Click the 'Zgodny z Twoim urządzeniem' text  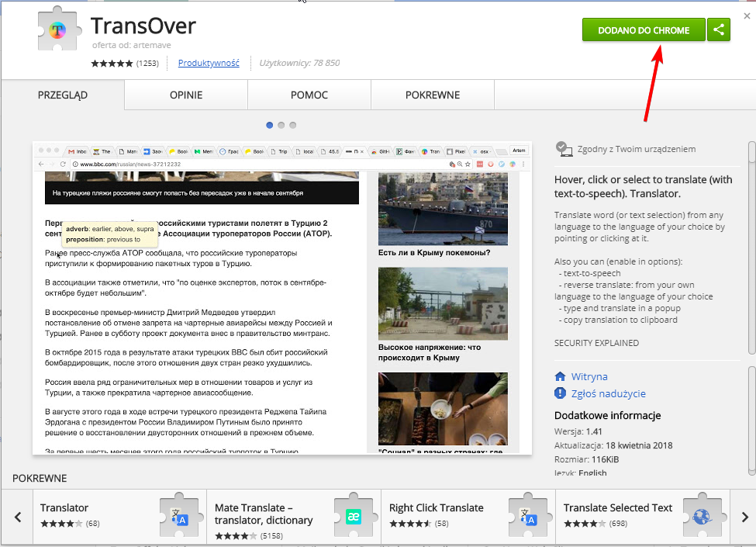[637, 149]
